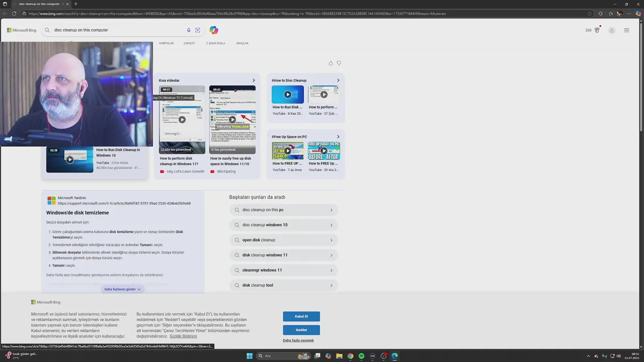Image resolution: width=644 pixels, height=362 pixels.
Task: Play 'How to Run Disk ...' thumbnail under #How to Disc Cleanup
Action: pos(288,95)
